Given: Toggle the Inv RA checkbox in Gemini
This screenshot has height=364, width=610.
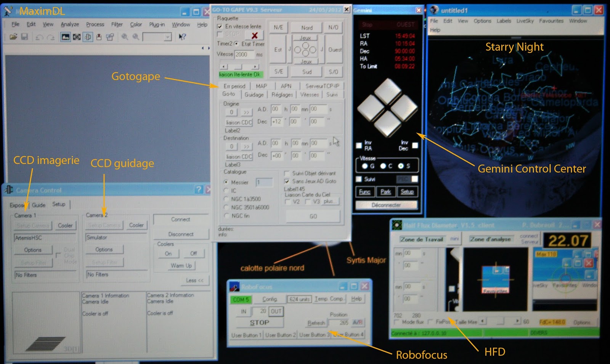Looking at the screenshot, I should point(359,145).
